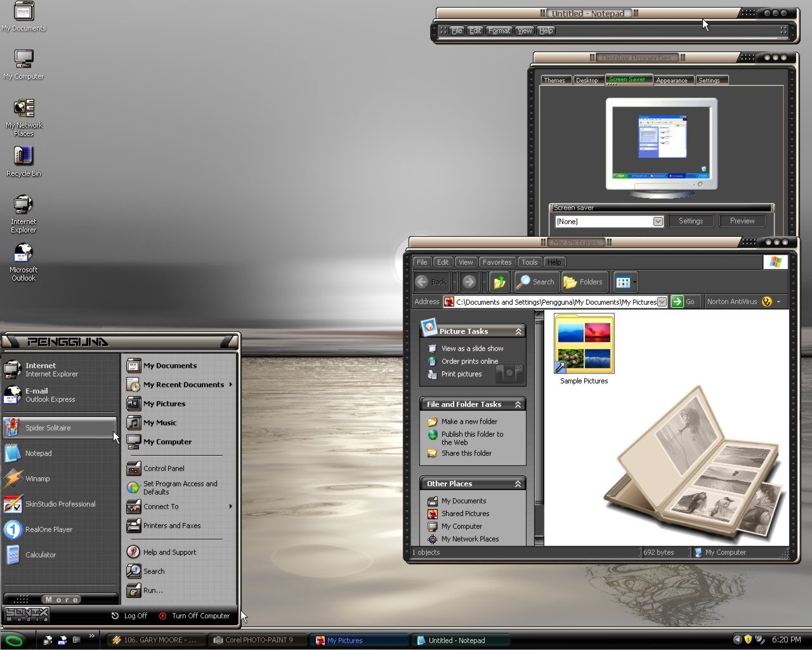Click View as a slide show link
Screen dimensions: 812x650
tap(473, 348)
